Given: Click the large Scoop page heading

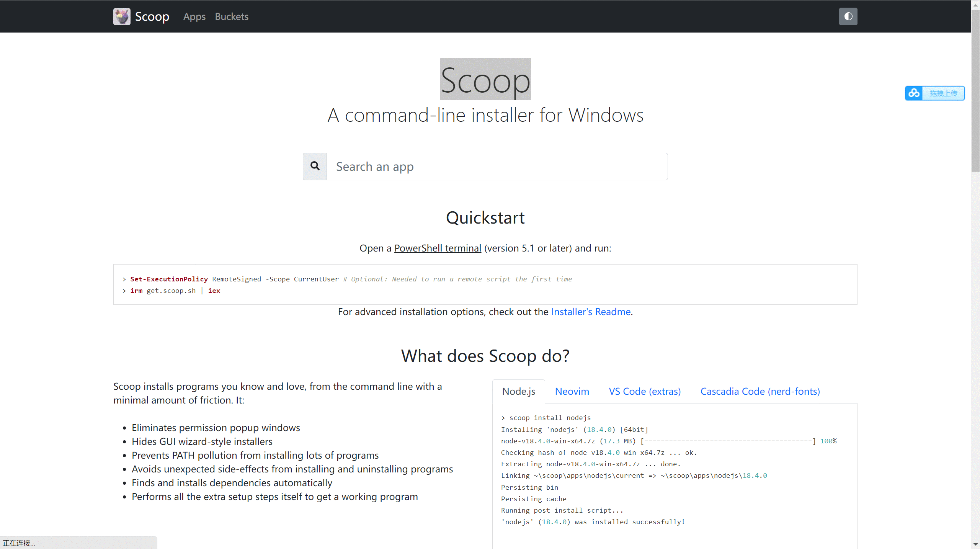Looking at the screenshot, I should click(x=485, y=80).
